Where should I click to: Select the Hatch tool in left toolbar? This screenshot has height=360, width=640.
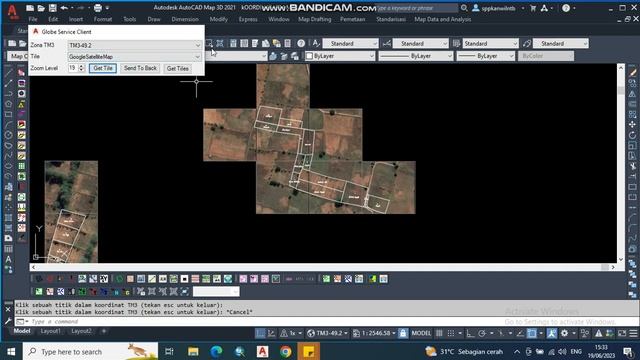coord(8,218)
